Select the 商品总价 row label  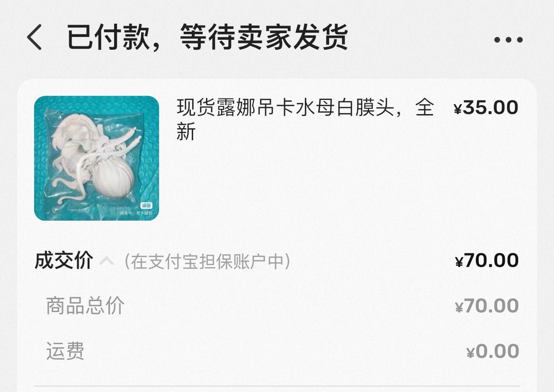[x=85, y=306]
